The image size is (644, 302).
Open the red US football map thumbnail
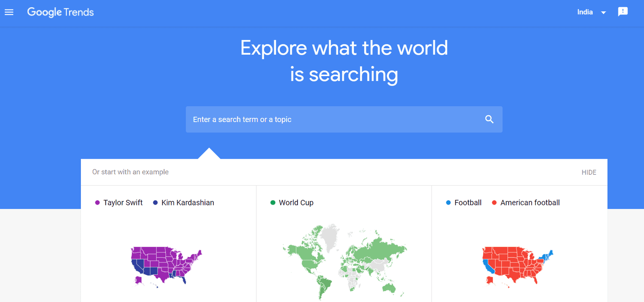[518, 267]
